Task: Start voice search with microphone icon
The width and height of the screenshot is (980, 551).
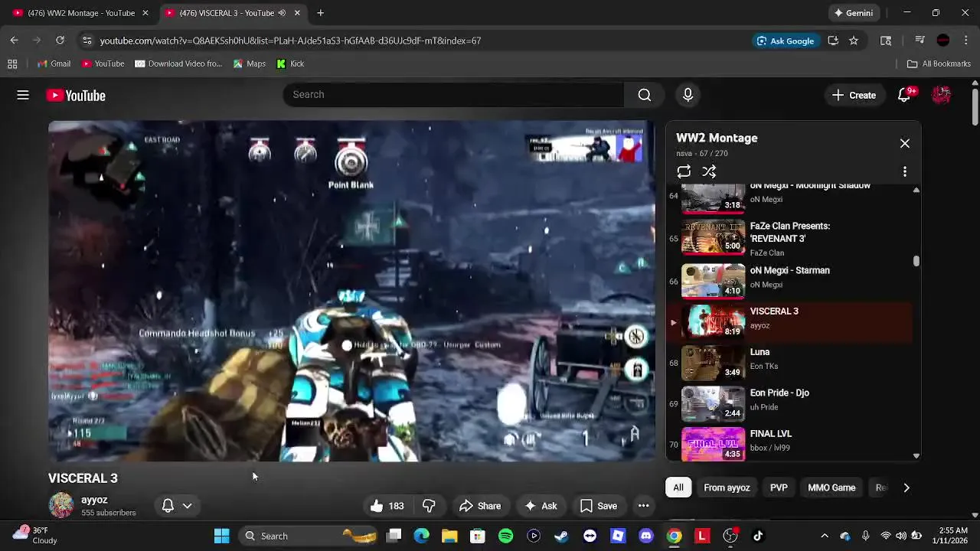Action: [x=688, y=95]
